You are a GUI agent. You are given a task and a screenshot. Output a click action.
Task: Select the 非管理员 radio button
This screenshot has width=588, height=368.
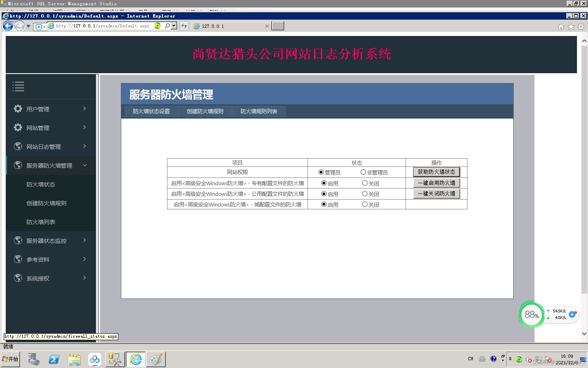(363, 172)
